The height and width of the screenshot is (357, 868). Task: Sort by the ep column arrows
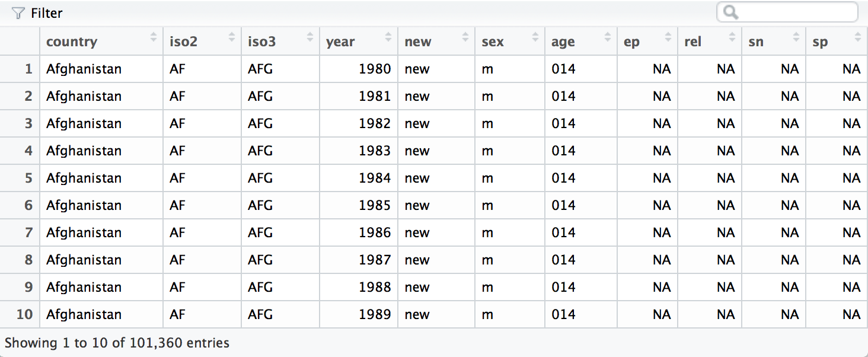point(669,37)
